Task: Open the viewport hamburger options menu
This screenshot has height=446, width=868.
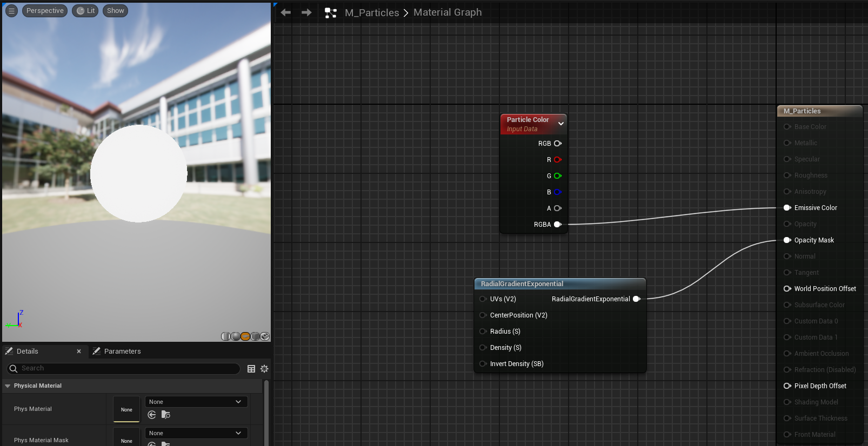Action: pyautogui.click(x=11, y=11)
